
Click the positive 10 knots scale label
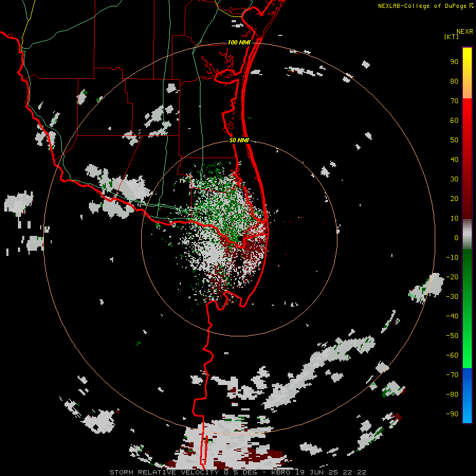454,218
